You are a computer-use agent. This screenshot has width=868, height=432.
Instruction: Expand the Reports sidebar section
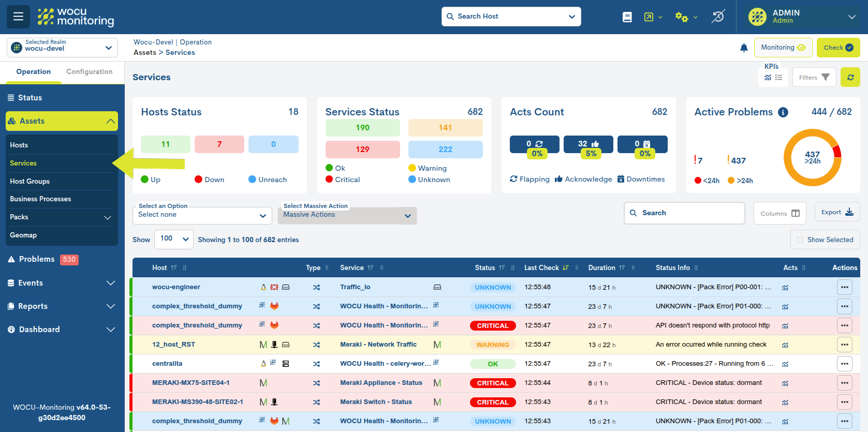pos(62,306)
